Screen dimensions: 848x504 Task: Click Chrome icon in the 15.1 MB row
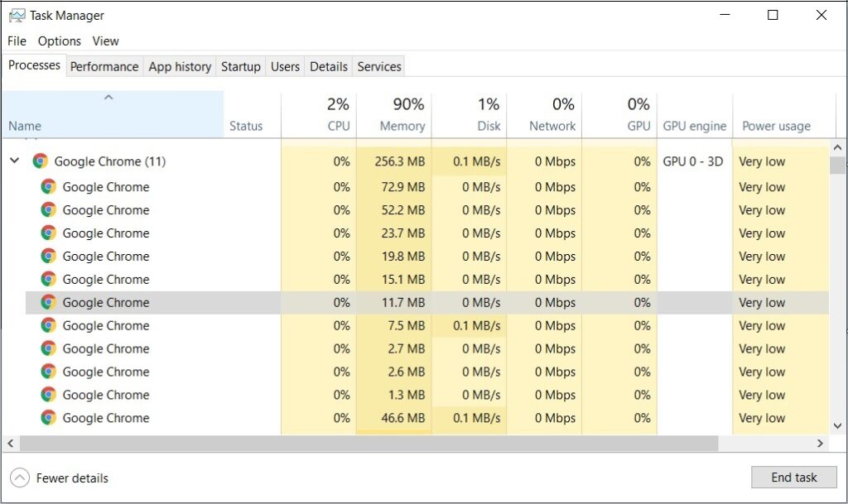[x=48, y=279]
